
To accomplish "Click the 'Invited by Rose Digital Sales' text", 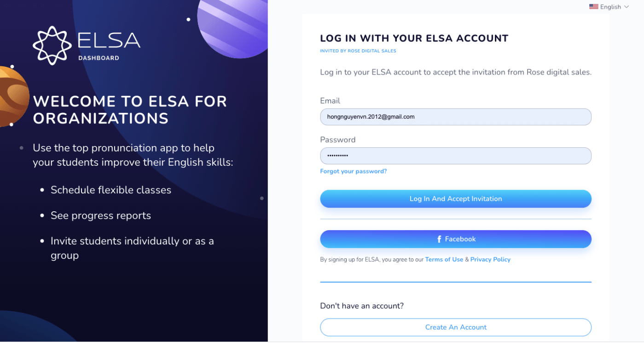I will point(358,51).
